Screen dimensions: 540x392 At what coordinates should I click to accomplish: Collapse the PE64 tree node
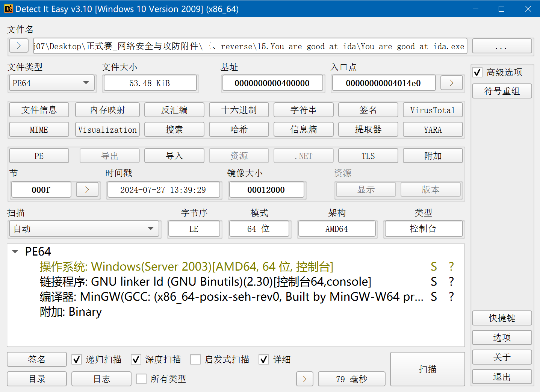(15, 251)
